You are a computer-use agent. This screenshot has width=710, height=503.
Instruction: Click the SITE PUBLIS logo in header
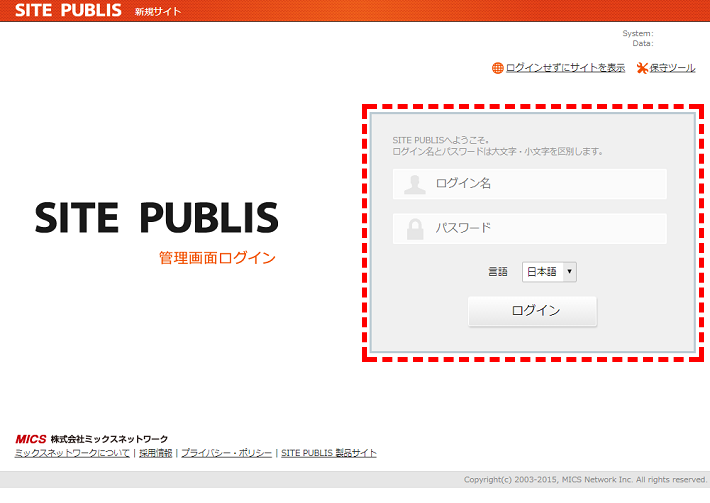(x=68, y=10)
